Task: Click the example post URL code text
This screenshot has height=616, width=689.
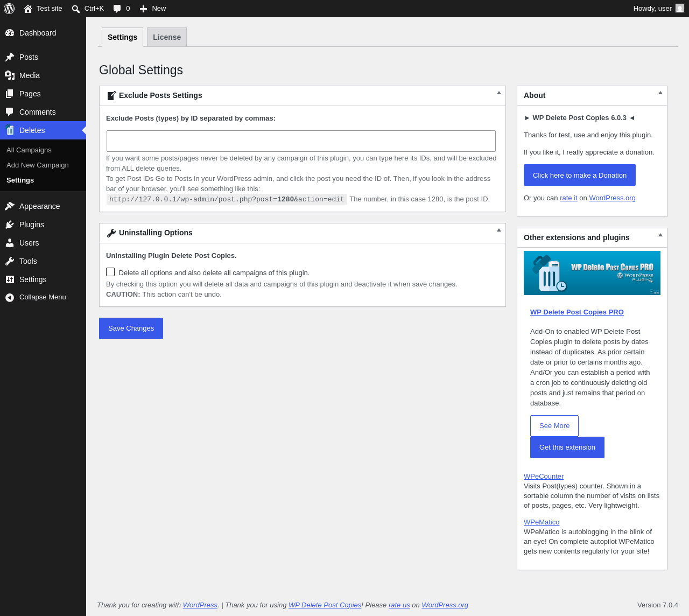Action: pyautogui.click(x=227, y=199)
